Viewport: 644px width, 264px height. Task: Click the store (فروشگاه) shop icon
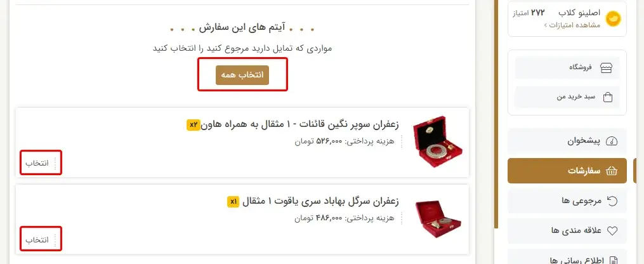point(606,68)
